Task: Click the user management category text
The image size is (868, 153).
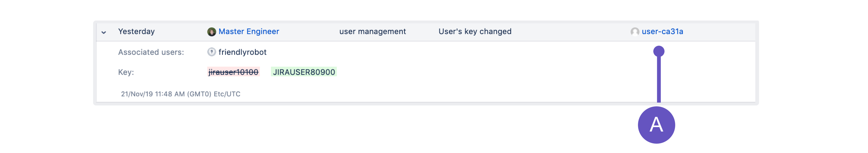Action: (372, 31)
